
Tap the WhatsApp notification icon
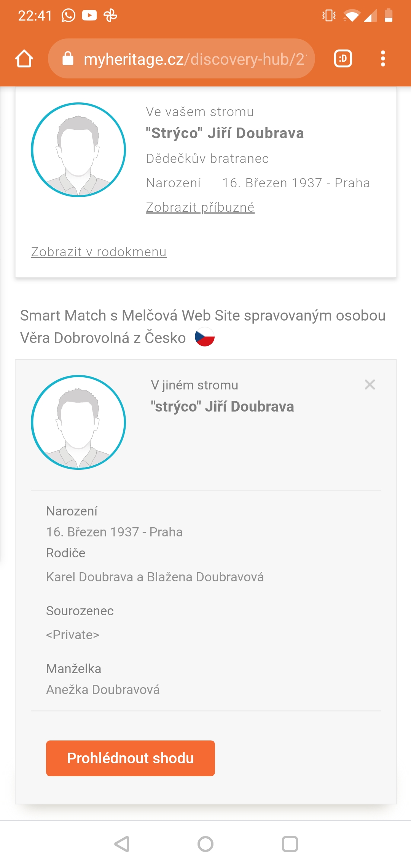pyautogui.click(x=68, y=16)
